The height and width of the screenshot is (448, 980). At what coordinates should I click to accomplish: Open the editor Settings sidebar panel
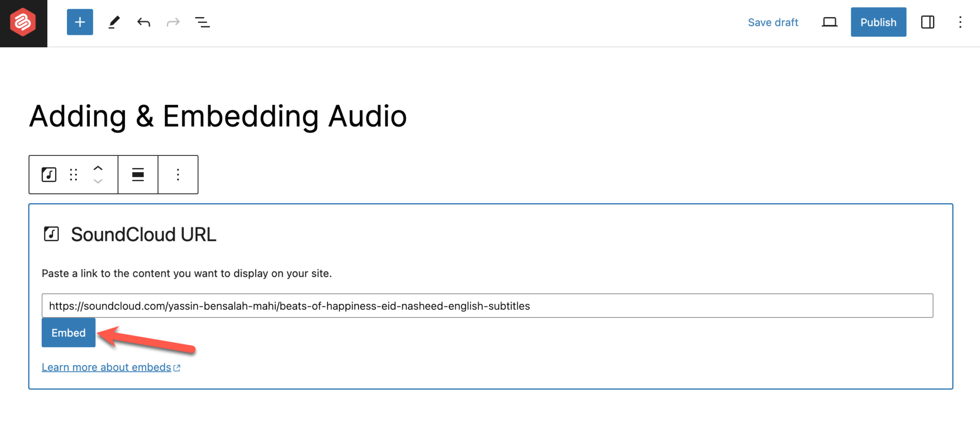927,22
